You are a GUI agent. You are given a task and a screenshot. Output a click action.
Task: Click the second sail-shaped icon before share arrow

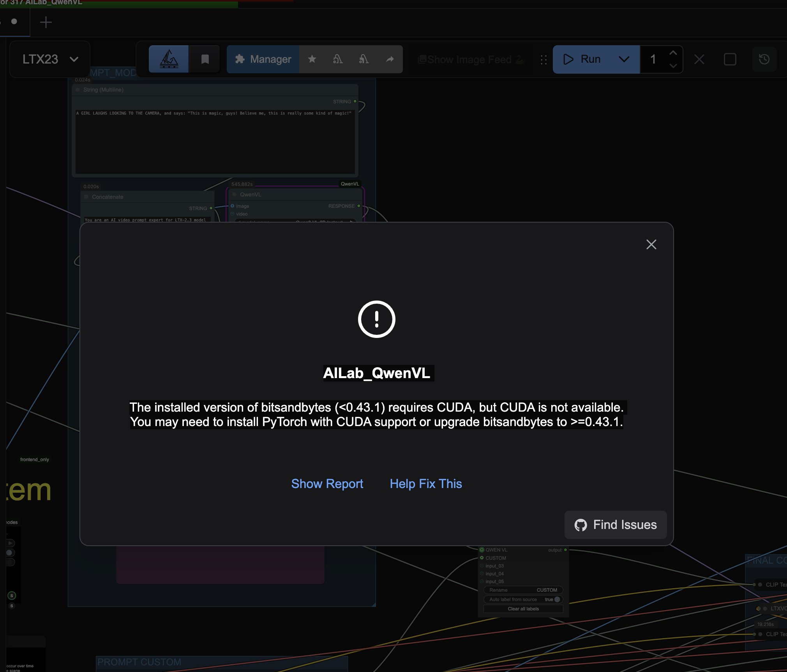point(364,59)
